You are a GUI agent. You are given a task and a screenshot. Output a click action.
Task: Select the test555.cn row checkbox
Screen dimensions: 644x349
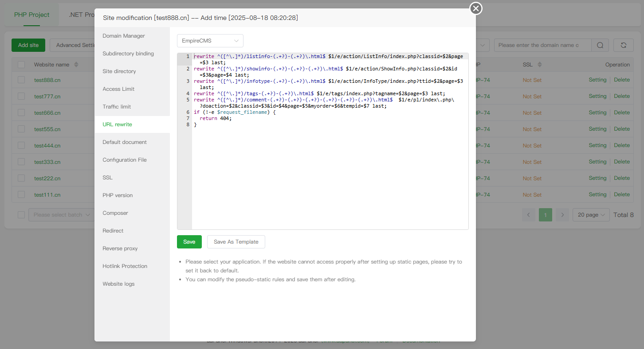[21, 129]
